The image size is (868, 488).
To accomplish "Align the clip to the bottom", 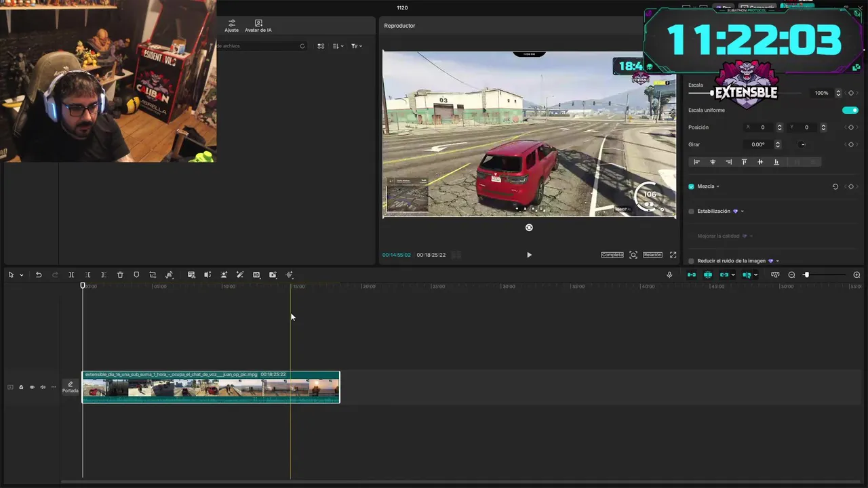I will click(776, 162).
